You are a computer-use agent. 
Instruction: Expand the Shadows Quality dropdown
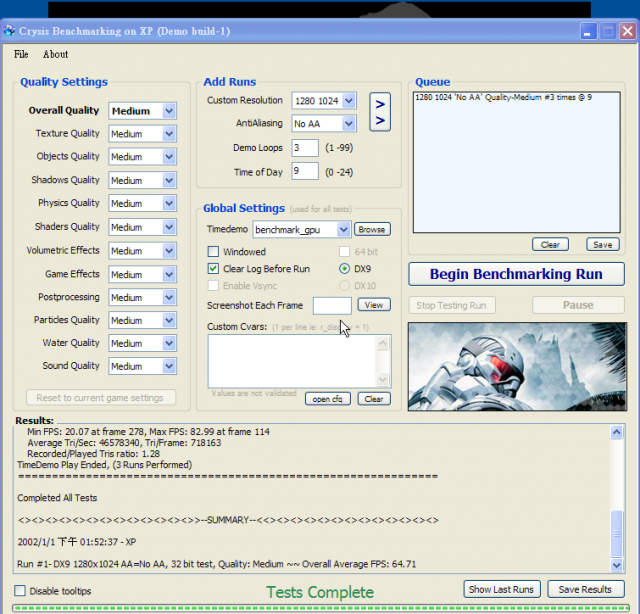point(169,180)
